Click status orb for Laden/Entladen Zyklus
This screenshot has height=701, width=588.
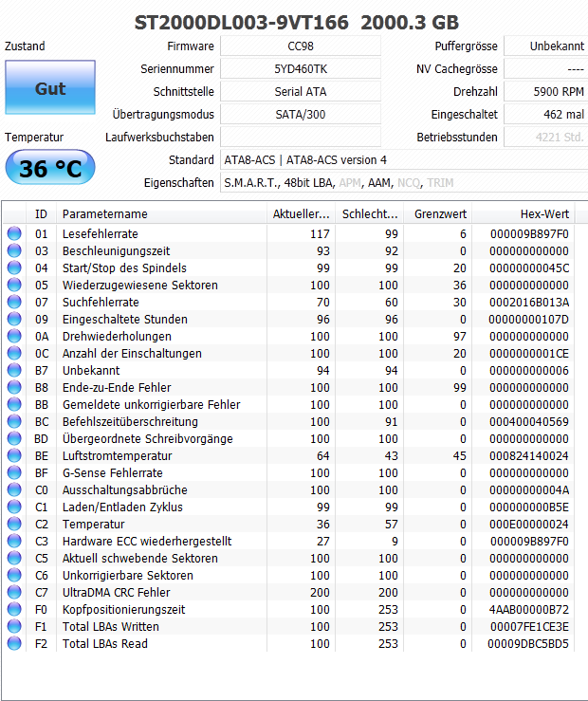point(14,507)
